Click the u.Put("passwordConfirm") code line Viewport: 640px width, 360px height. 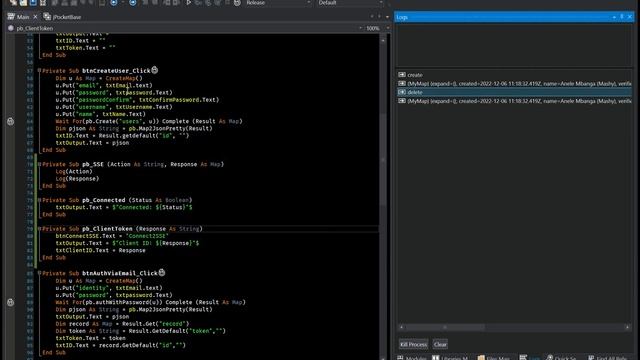(137, 100)
